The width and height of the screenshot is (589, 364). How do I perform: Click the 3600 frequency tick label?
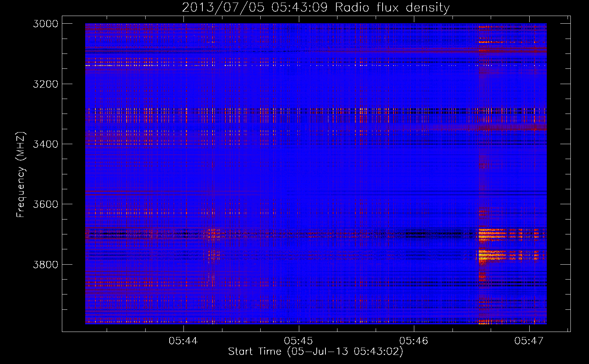[46, 204]
